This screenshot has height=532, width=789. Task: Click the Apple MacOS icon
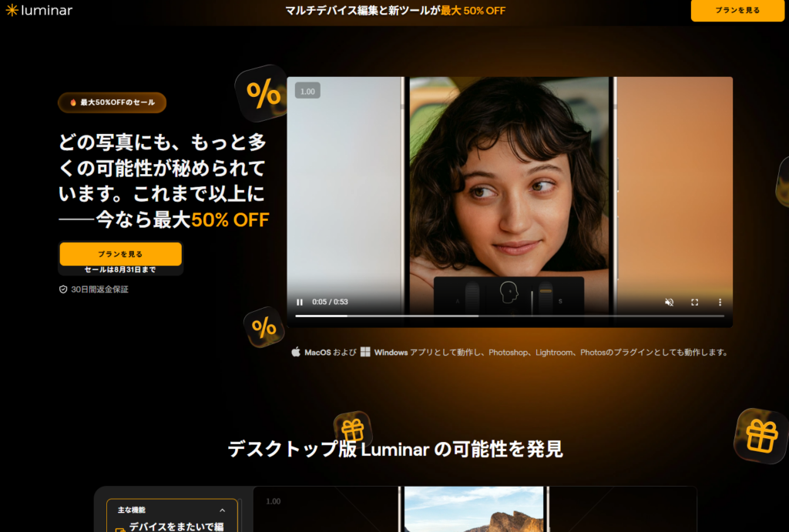point(296,352)
